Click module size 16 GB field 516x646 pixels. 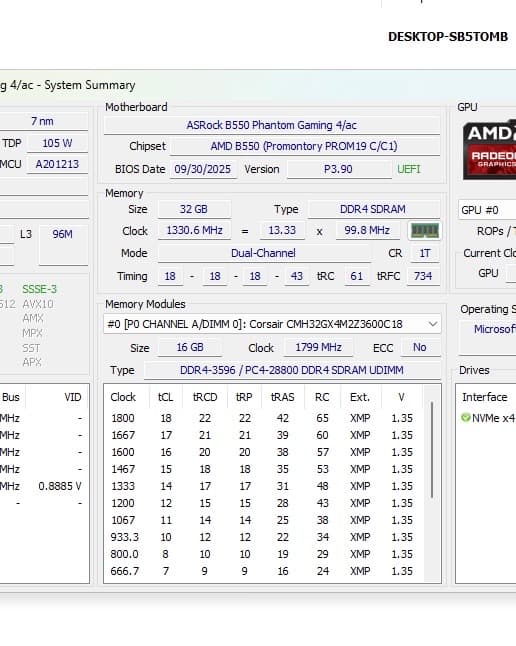[190, 347]
